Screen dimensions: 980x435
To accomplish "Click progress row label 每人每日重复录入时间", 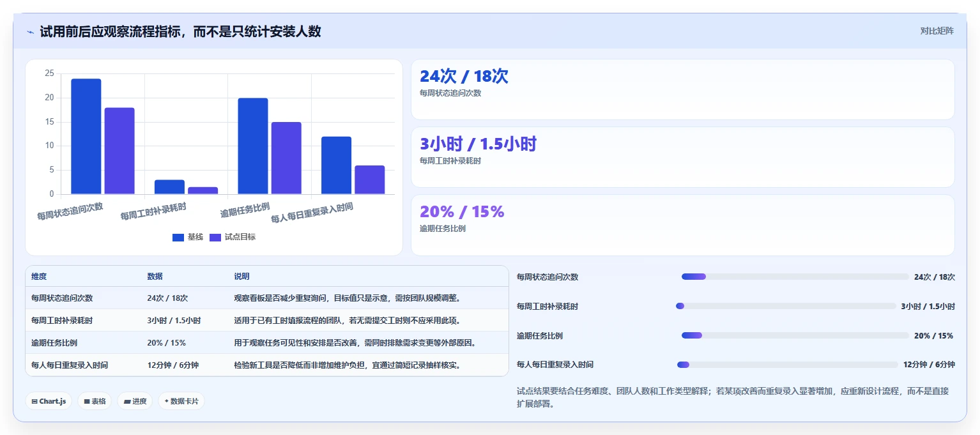I will (555, 365).
